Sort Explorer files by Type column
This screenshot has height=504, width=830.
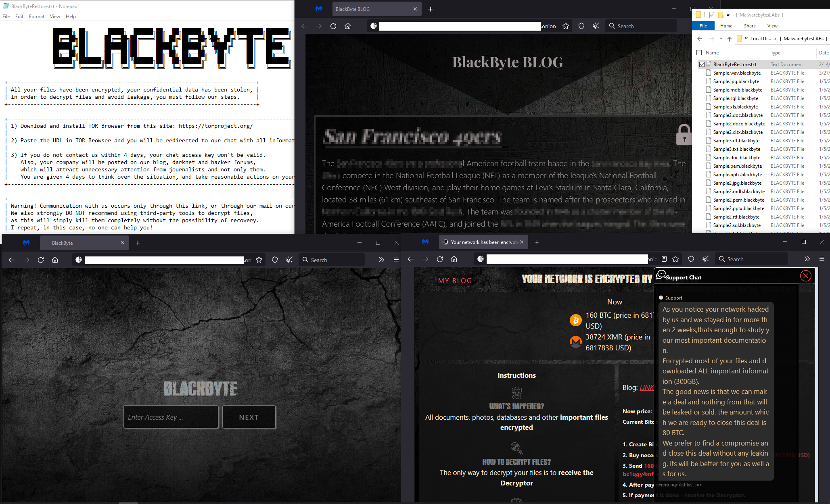point(775,53)
